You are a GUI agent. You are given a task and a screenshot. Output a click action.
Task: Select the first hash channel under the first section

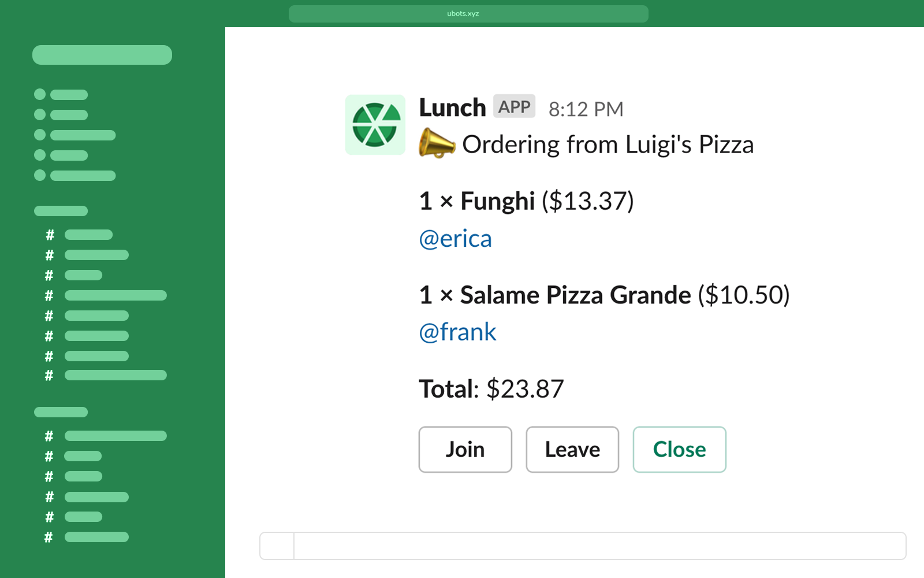tap(88, 235)
